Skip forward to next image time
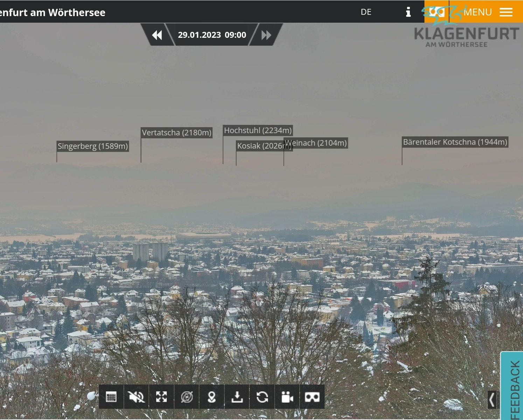 (x=266, y=35)
